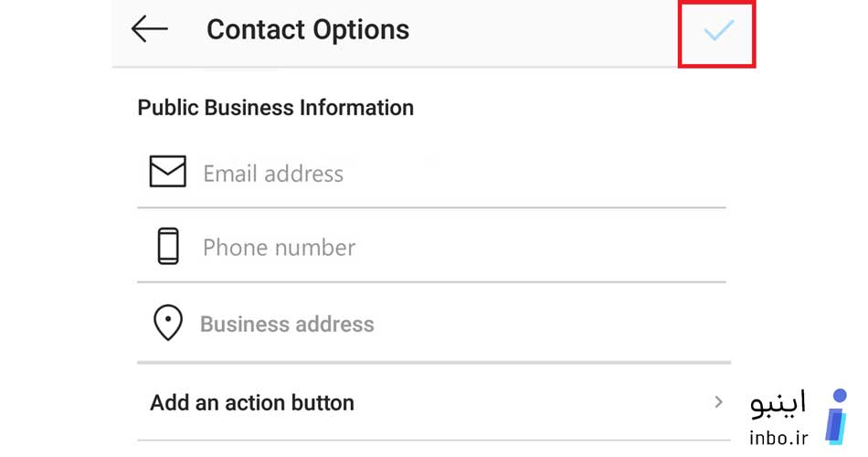
Task: Click the blue inbo 'i' logo
Action: [x=836, y=417]
